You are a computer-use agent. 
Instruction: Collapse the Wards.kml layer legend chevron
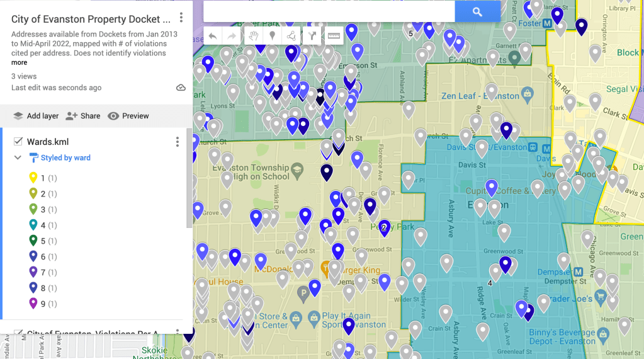[x=18, y=157]
